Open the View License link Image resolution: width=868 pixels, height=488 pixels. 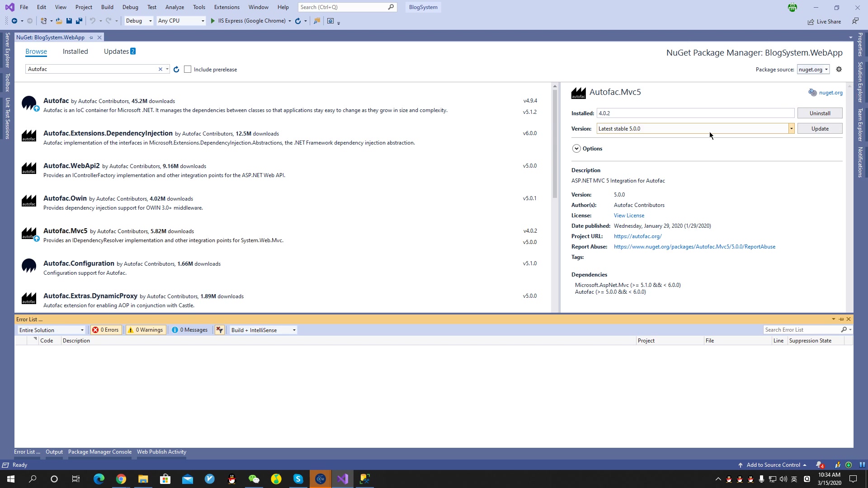[x=629, y=216]
